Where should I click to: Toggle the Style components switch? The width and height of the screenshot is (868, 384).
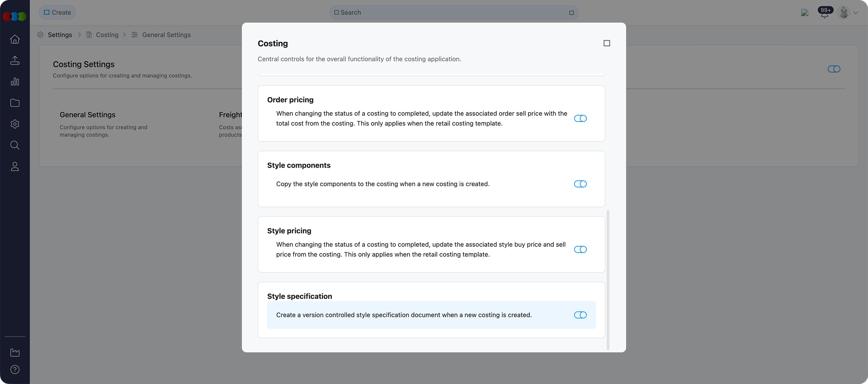click(580, 184)
